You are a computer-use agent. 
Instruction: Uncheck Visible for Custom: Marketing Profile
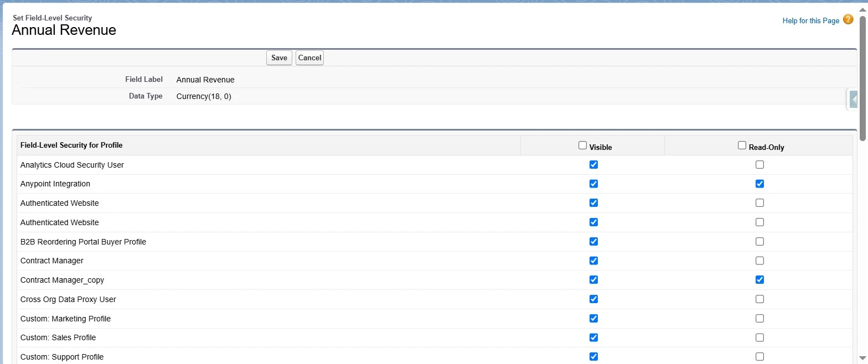coord(593,319)
